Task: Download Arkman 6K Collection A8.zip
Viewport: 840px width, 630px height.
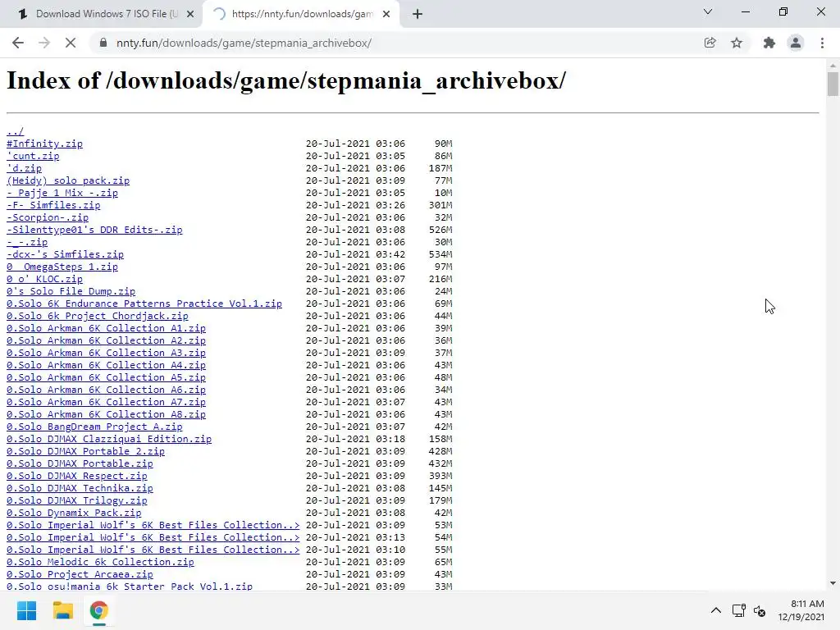Action: [106, 414]
